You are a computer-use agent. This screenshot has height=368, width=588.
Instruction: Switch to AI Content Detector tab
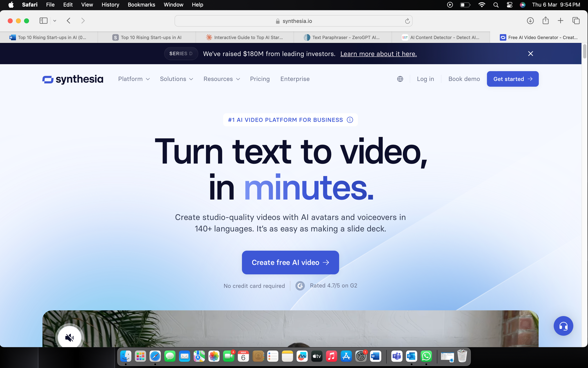pyautogui.click(x=441, y=37)
